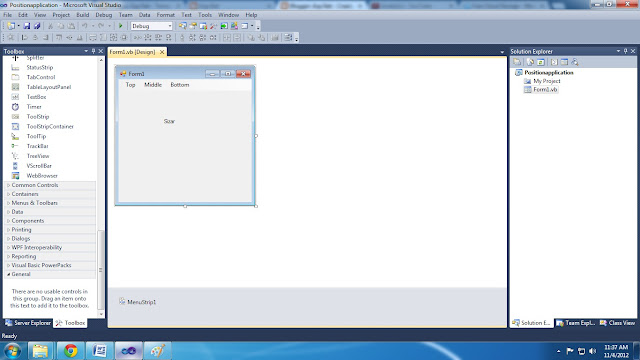Viewport: 640px width, 360px height.
Task: Open Windows Explorer folder in taskbar
Action: coord(40,351)
